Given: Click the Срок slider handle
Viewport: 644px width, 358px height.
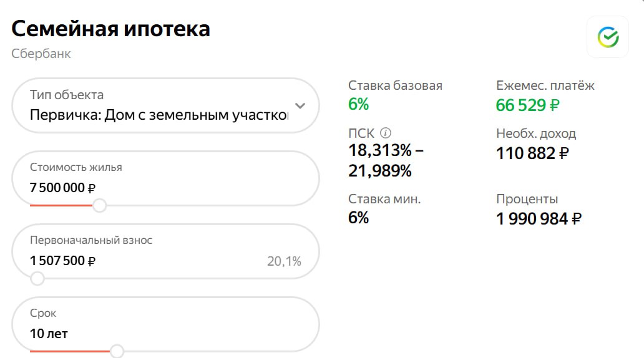Looking at the screenshot, I should 117,351.
